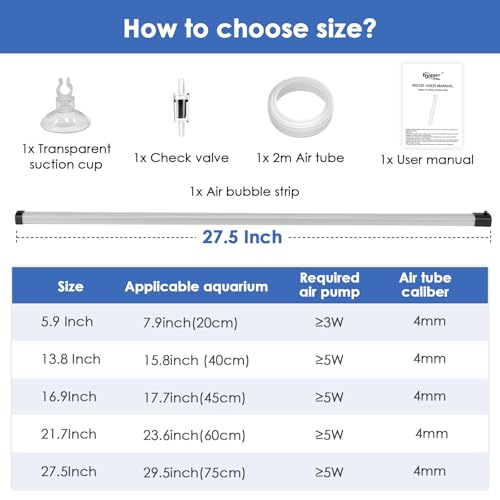
Task: Click the transparent suction cup image
Action: [x=65, y=105]
